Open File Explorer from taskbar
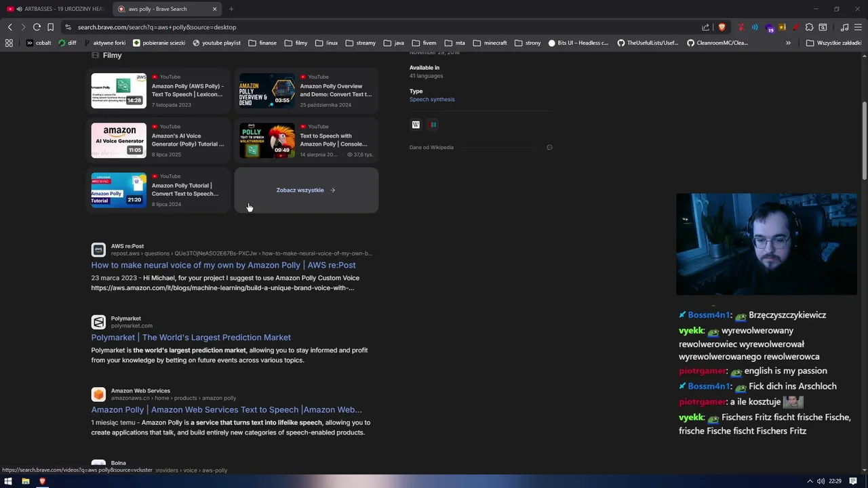The height and width of the screenshot is (488, 868). click(x=25, y=481)
